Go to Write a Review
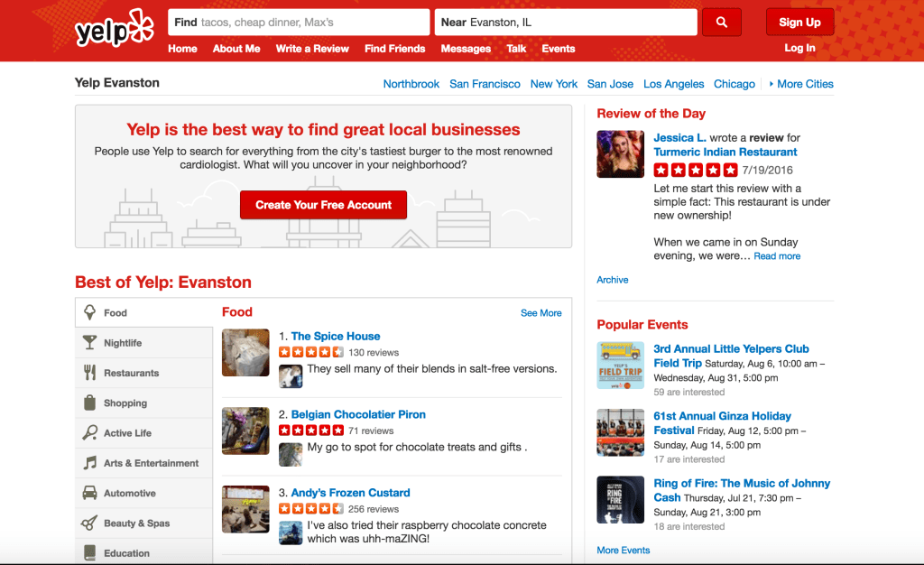This screenshot has width=924, height=565. (x=312, y=49)
